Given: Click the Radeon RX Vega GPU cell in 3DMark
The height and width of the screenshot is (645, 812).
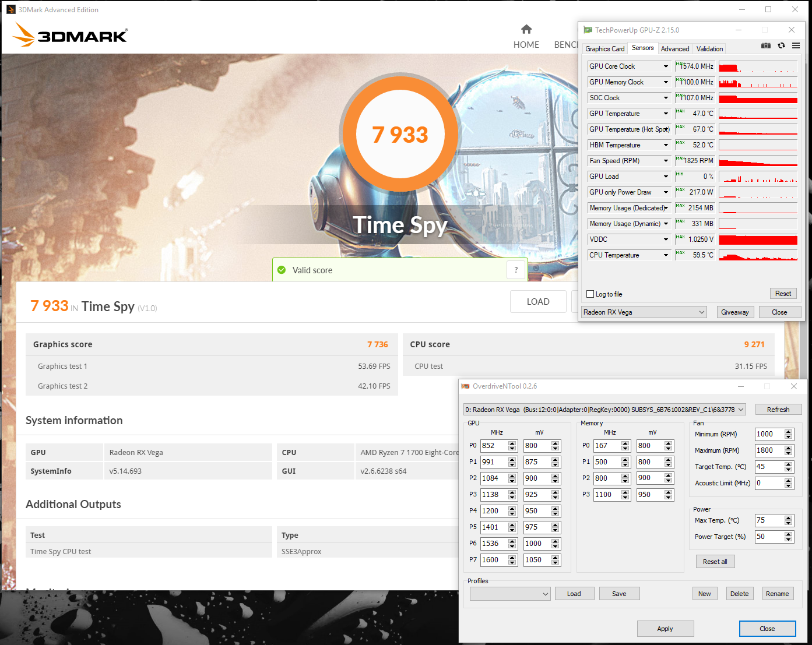Looking at the screenshot, I should click(x=188, y=452).
